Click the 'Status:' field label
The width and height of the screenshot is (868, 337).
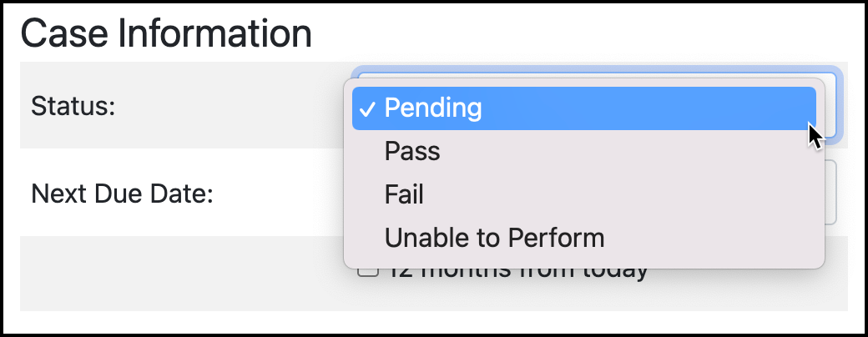[73, 106]
